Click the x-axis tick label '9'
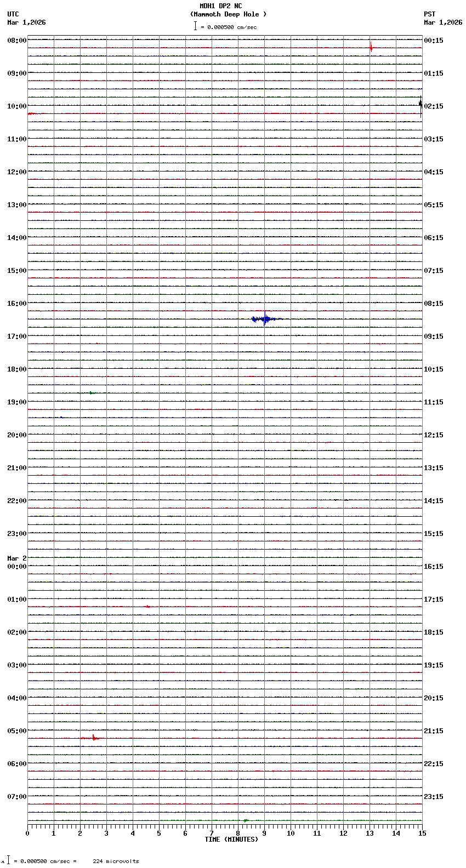This screenshot has height=868, width=466. (264, 833)
